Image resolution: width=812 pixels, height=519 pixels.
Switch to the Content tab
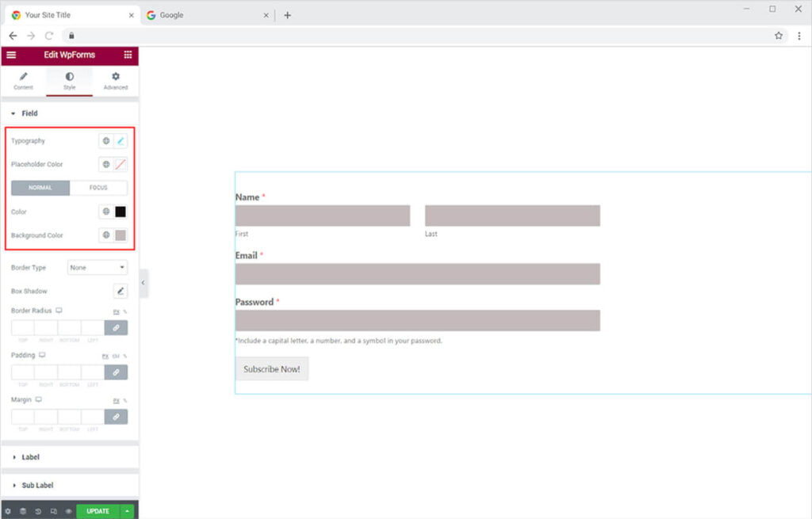point(23,81)
